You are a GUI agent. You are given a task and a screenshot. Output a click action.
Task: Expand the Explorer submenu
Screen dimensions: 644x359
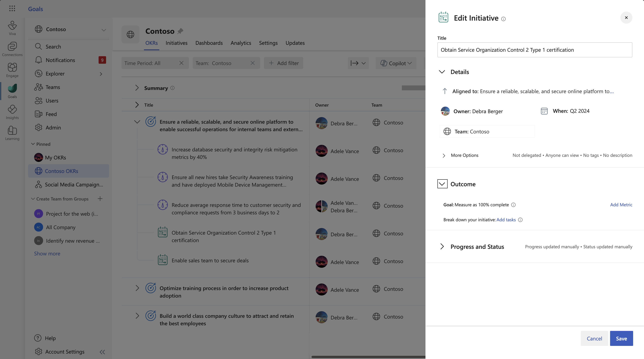point(101,74)
